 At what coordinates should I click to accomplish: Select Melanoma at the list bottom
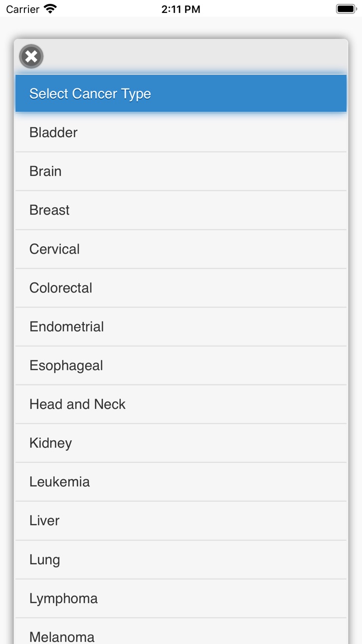coord(181,632)
